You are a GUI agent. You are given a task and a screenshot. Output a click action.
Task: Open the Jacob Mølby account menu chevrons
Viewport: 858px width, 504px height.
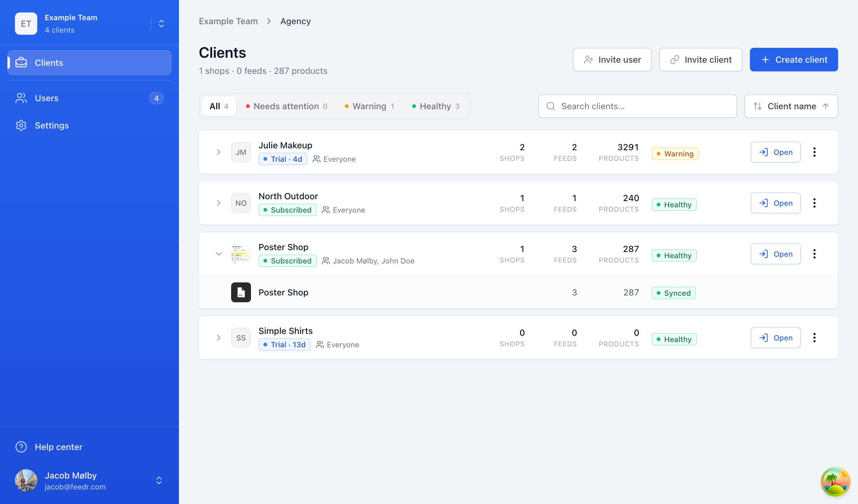tap(159, 480)
